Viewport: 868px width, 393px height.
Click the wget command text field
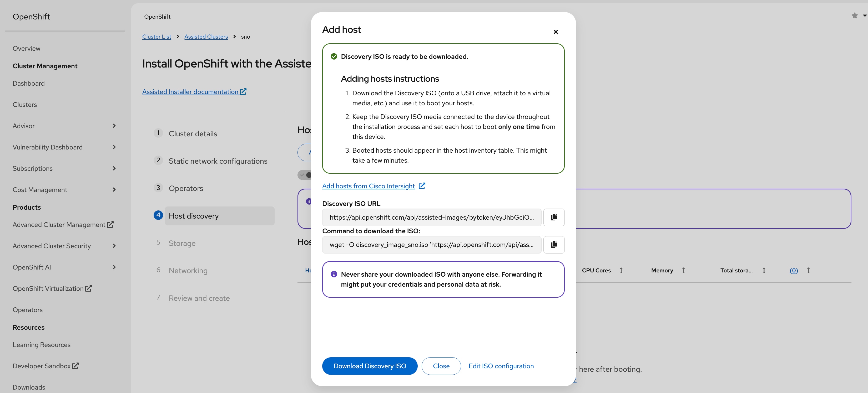coord(432,244)
